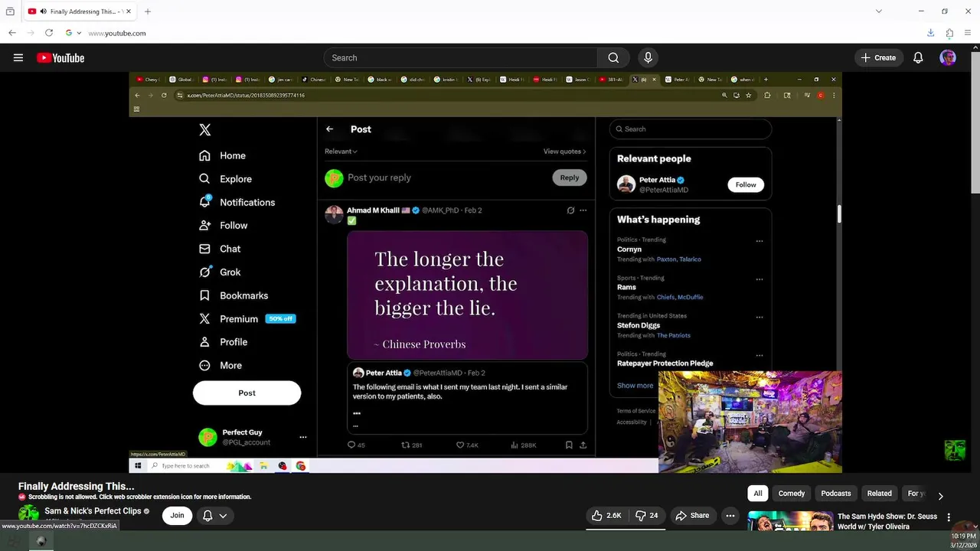Start voice search with the microphone
The height and width of the screenshot is (551, 980).
[648, 58]
